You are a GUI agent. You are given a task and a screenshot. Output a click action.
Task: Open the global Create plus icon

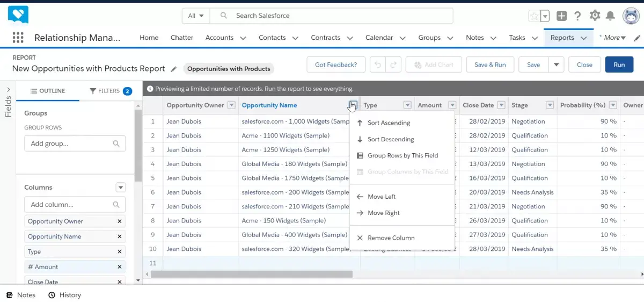point(561,16)
